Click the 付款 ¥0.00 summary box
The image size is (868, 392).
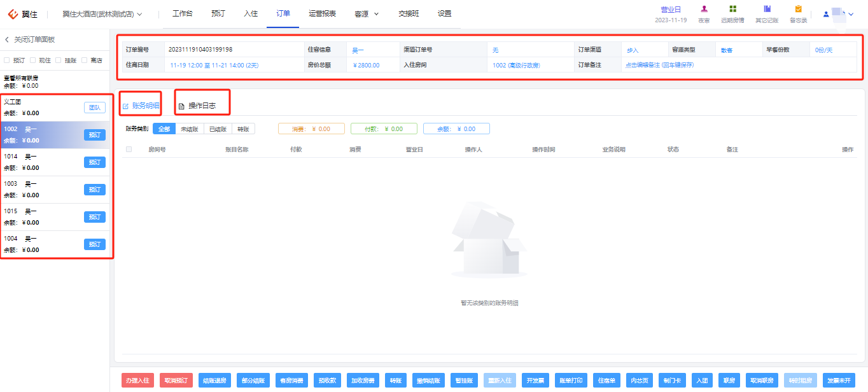(384, 129)
